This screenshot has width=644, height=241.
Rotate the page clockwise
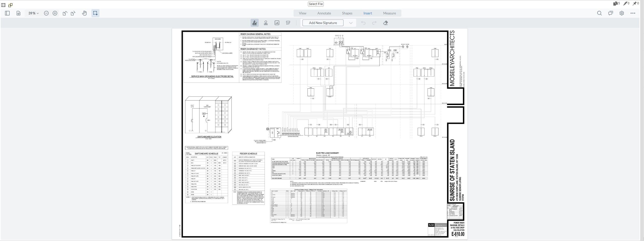point(73,13)
